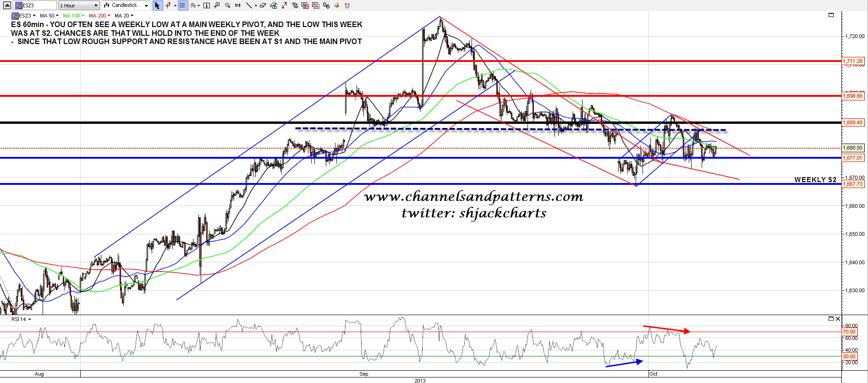This screenshot has width=868, height=383.
Task: Select the arrow pointer tool
Action: pos(157,6)
